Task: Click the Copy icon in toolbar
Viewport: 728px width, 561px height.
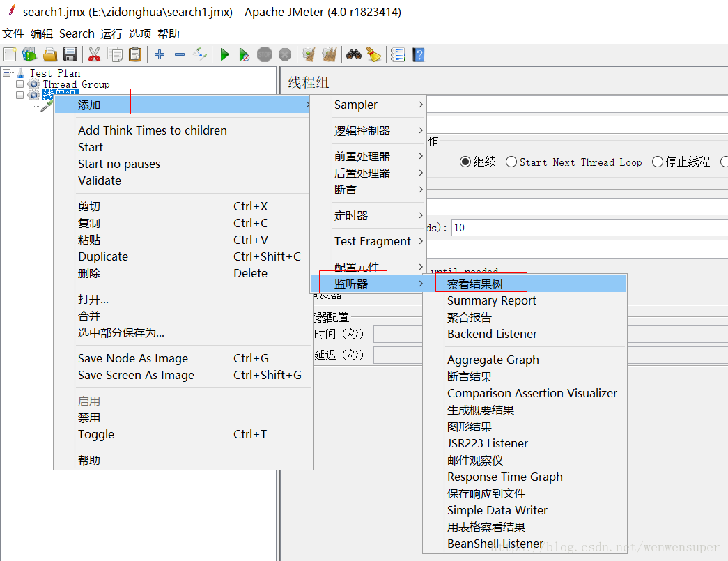Action: (x=115, y=54)
